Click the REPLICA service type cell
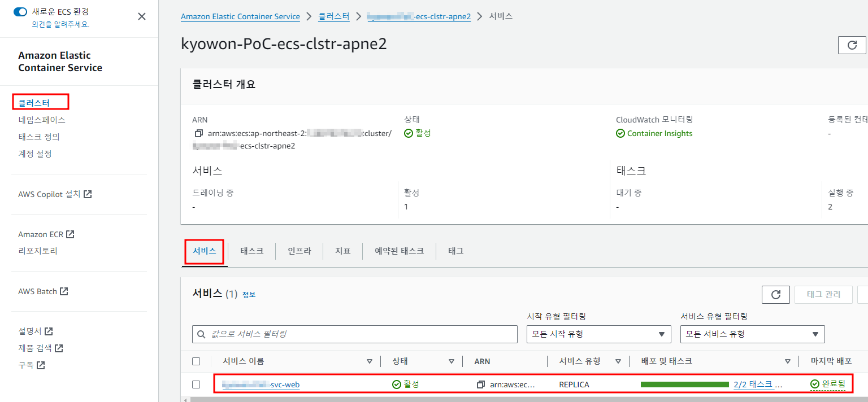Image resolution: width=868 pixels, height=402 pixels. pyautogui.click(x=574, y=384)
